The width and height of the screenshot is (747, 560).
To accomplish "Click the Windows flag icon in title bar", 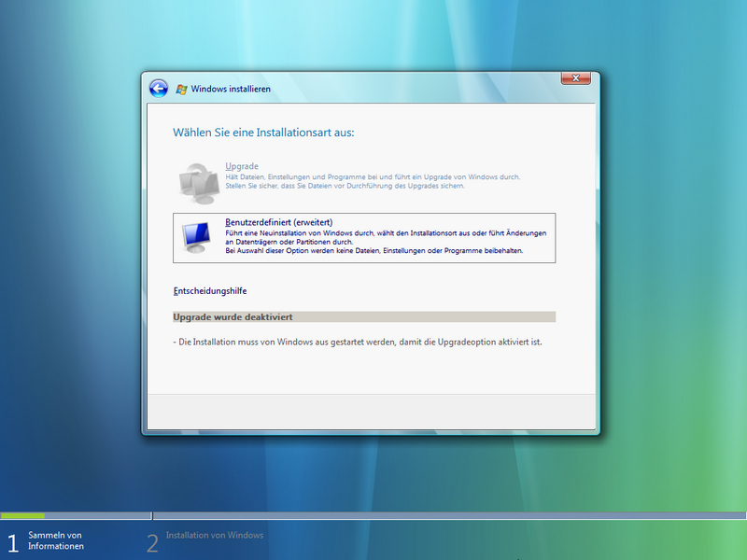I will 181,89.
